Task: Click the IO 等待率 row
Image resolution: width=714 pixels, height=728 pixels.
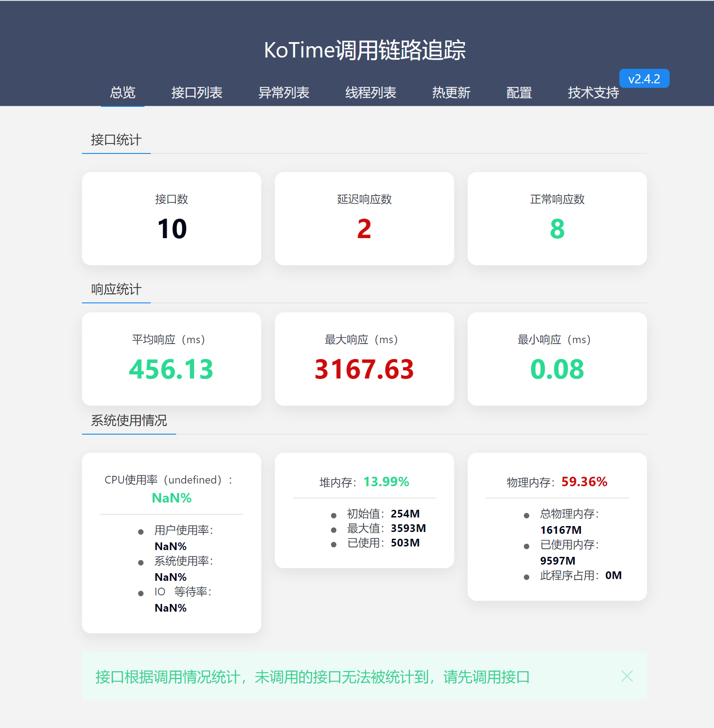Action: tap(183, 599)
